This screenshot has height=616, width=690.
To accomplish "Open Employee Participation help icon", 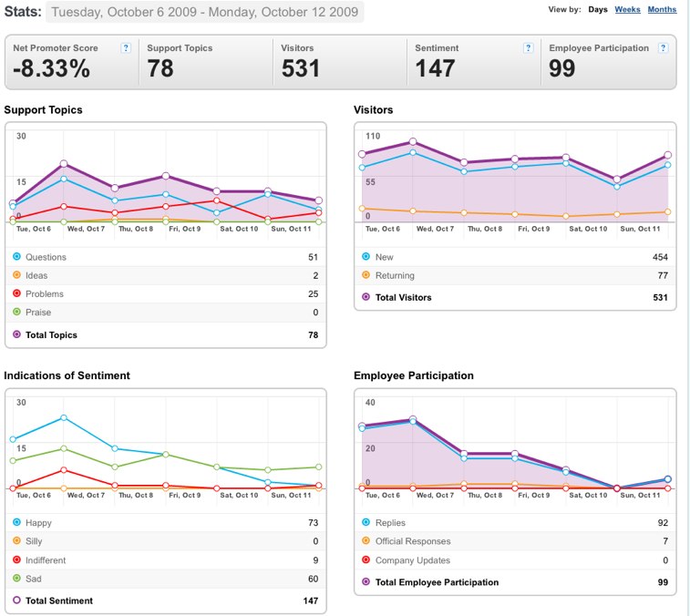I will (x=663, y=48).
